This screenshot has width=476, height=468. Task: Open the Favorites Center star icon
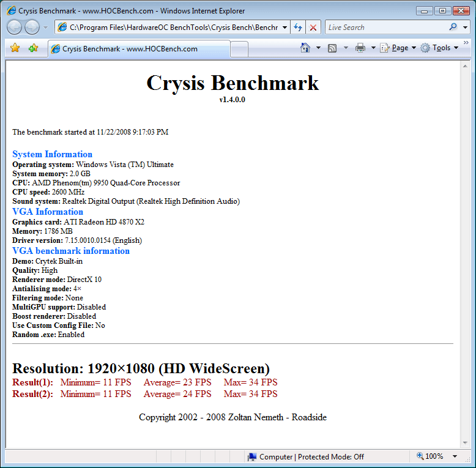pos(15,48)
